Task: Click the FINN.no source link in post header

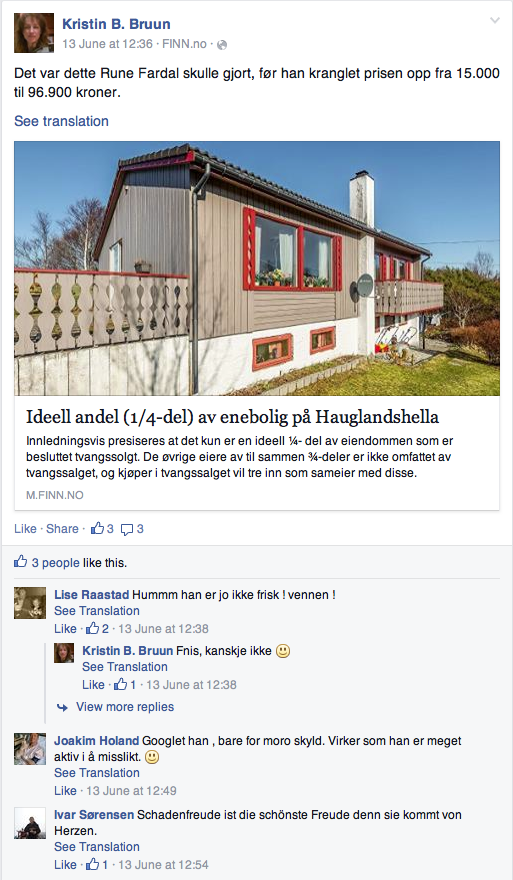Action: click(x=184, y=44)
